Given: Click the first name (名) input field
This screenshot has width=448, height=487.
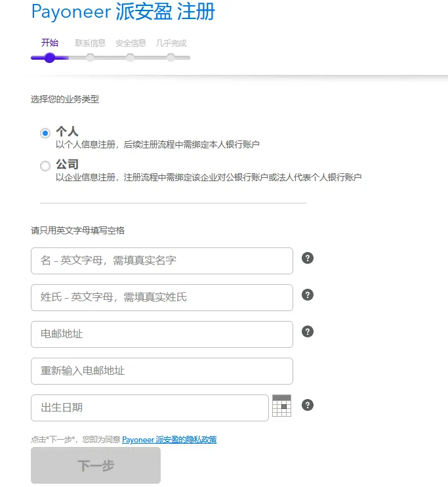Looking at the screenshot, I should [x=162, y=261].
